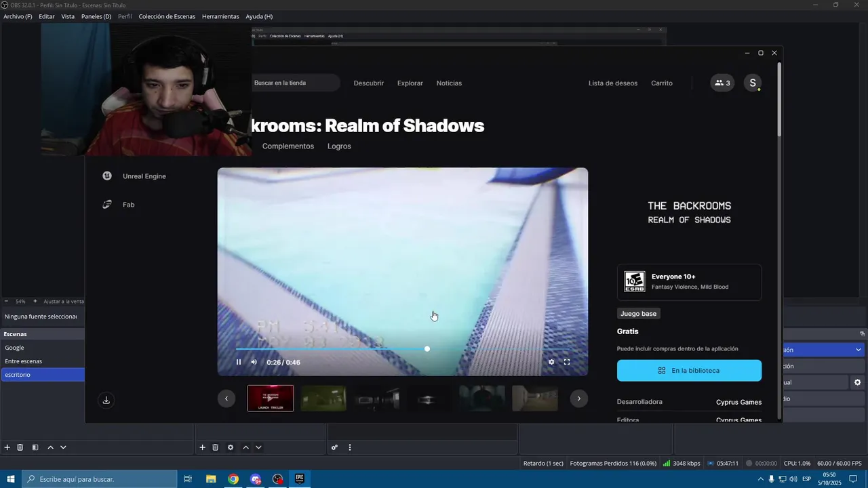The image size is (868, 488).
Task: Show hidden tray icons chevron
Action: pyautogui.click(x=761, y=479)
